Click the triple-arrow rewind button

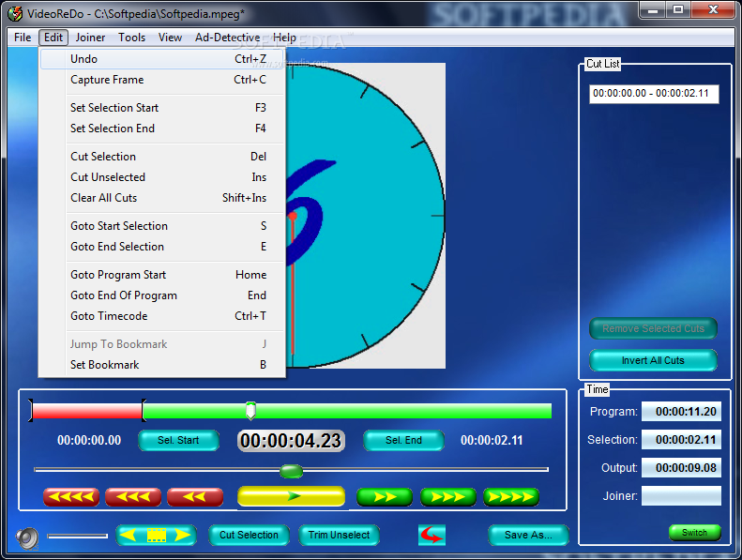tap(133, 496)
